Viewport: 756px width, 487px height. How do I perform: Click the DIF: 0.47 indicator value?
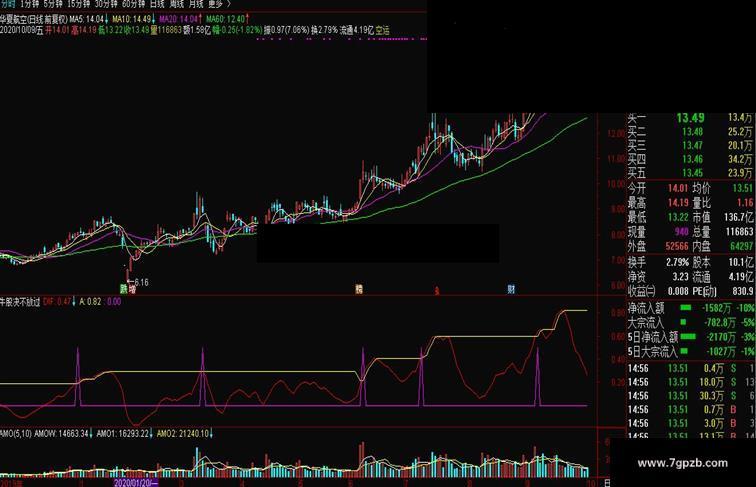[58, 302]
